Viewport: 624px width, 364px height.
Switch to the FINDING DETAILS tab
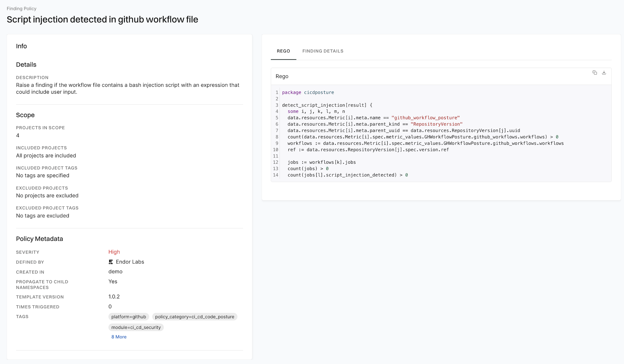tap(323, 51)
